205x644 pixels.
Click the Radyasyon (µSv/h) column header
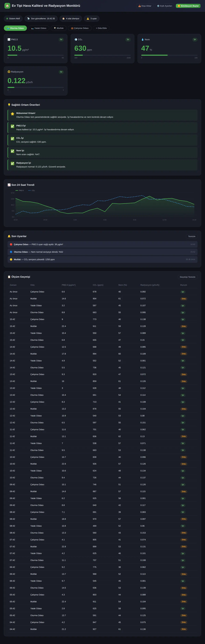pyautogui.click(x=150, y=285)
